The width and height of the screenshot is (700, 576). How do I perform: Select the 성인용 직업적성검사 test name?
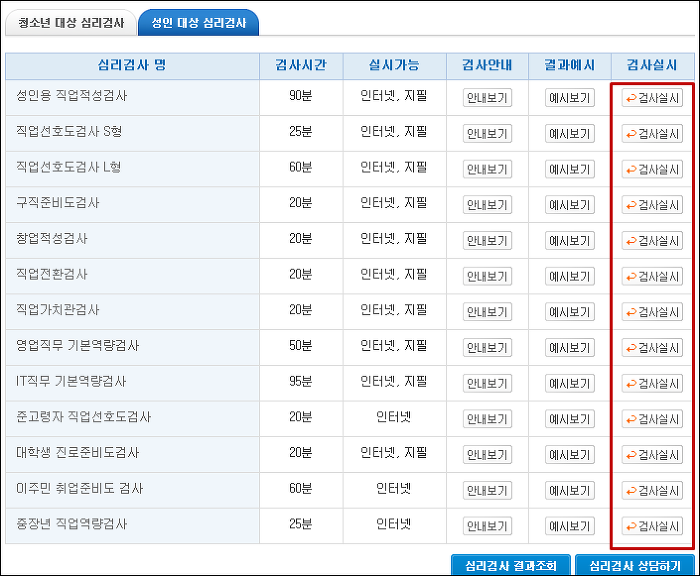coord(72,96)
